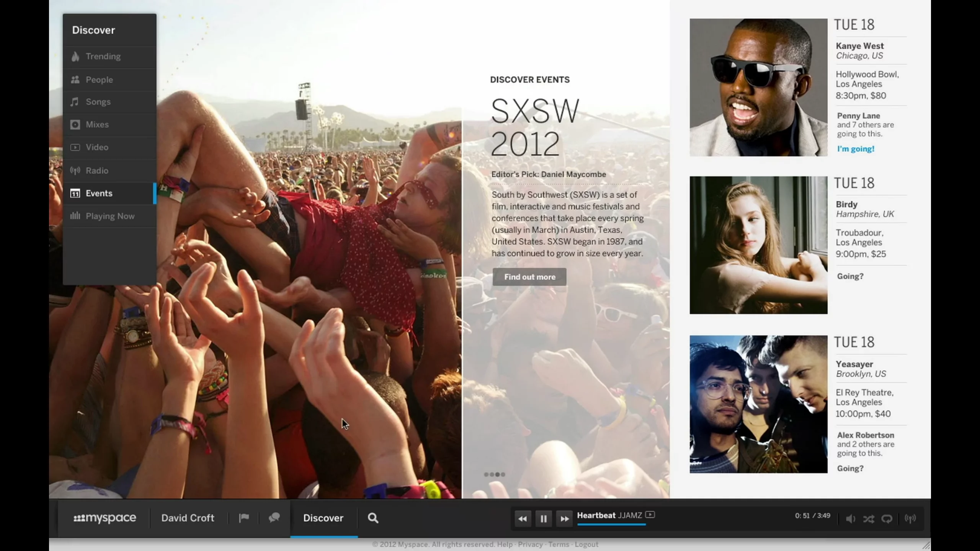Select the third carousel dot under SXSW description
This screenshot has height=551, width=980.
coord(497,474)
